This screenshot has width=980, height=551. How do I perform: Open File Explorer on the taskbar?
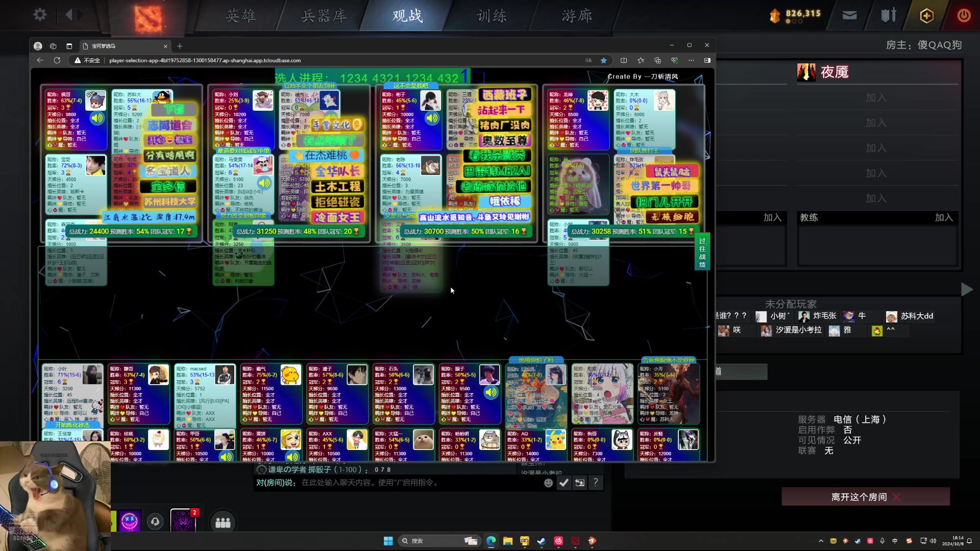coord(507,541)
